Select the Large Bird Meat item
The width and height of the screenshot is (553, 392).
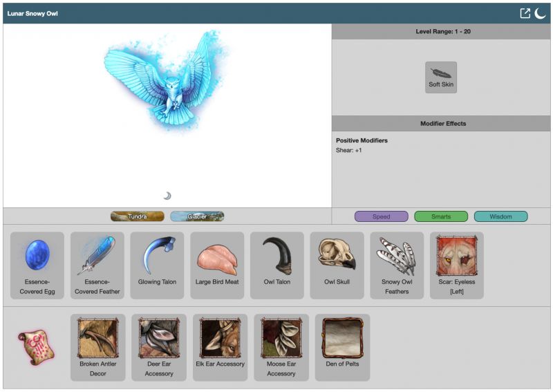point(217,265)
